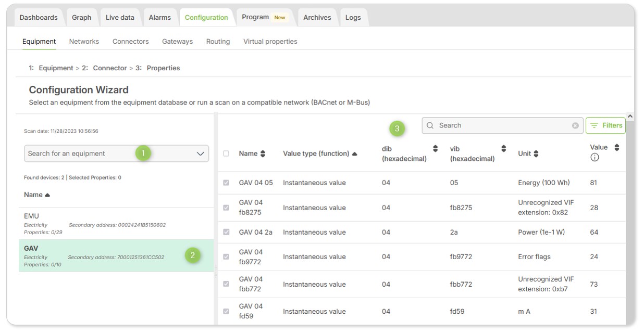This screenshot has height=333, width=644.
Task: Click the scrollbar up arrow
Action: 630,117
